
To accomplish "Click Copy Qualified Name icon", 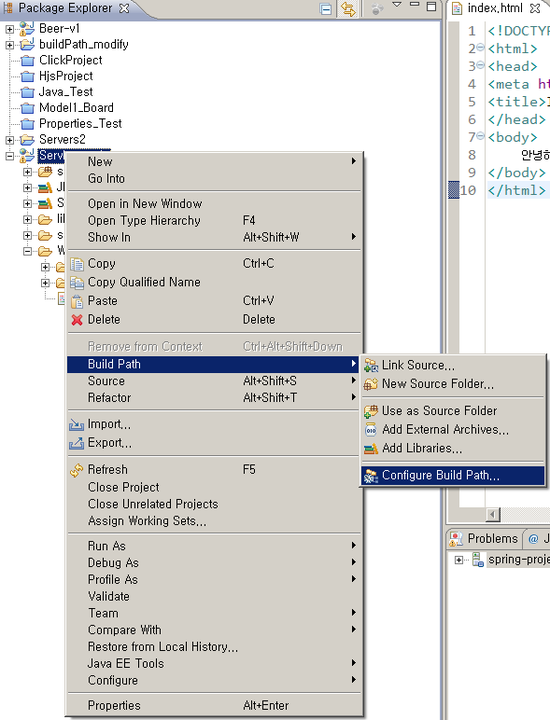I will (77, 282).
